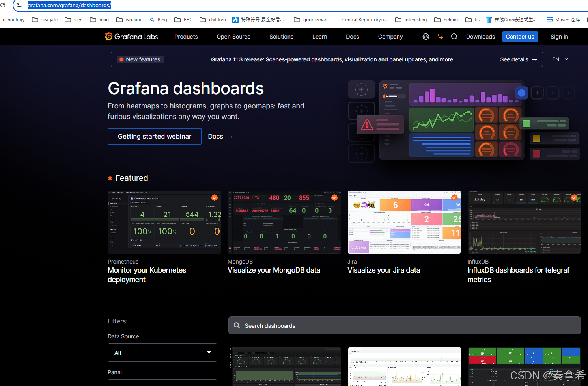Open the children bookmark folder
This screenshot has height=386, width=588.
[213, 20]
